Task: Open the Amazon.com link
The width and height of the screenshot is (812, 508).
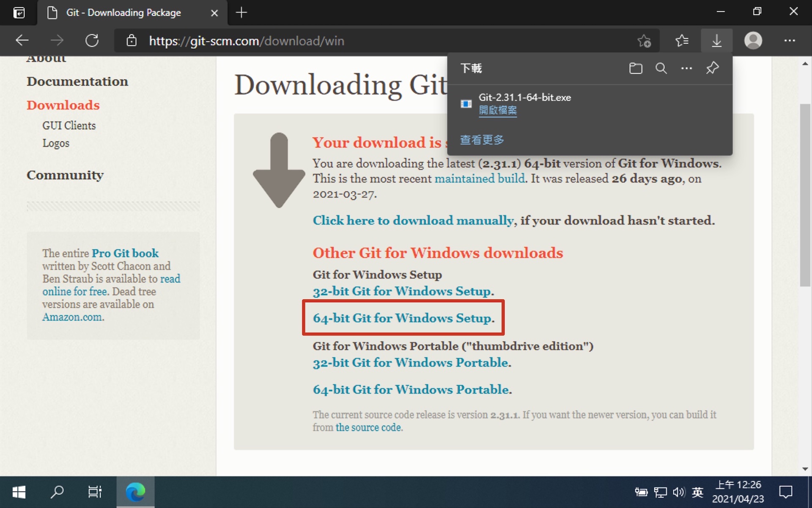Action: coord(72,317)
